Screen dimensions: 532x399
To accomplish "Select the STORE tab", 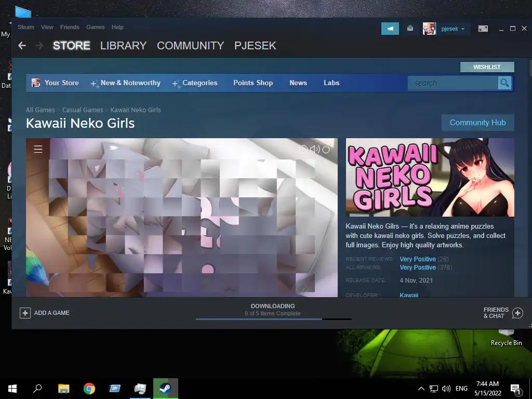I will tap(72, 46).
